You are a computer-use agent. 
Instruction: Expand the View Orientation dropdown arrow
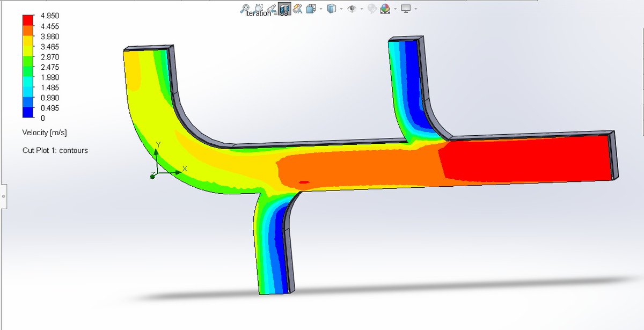tap(321, 9)
